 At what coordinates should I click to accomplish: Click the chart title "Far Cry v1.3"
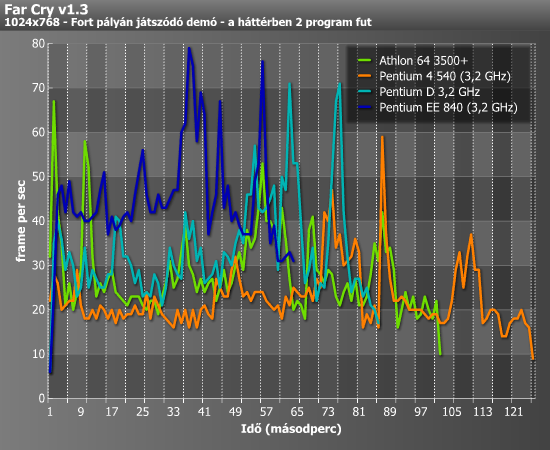46,9
